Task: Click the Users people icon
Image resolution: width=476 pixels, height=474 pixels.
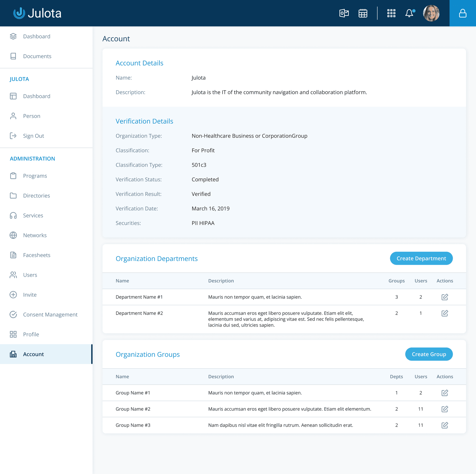Action: (x=13, y=275)
